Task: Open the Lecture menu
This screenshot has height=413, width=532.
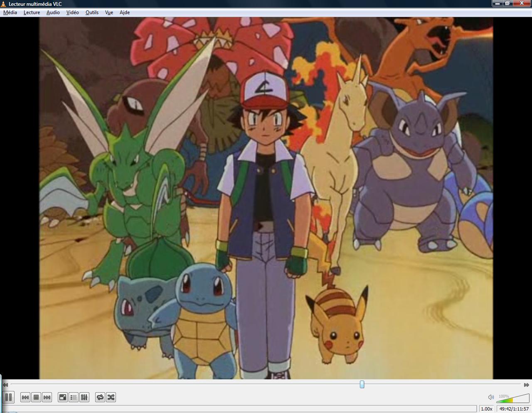Action: pos(32,12)
